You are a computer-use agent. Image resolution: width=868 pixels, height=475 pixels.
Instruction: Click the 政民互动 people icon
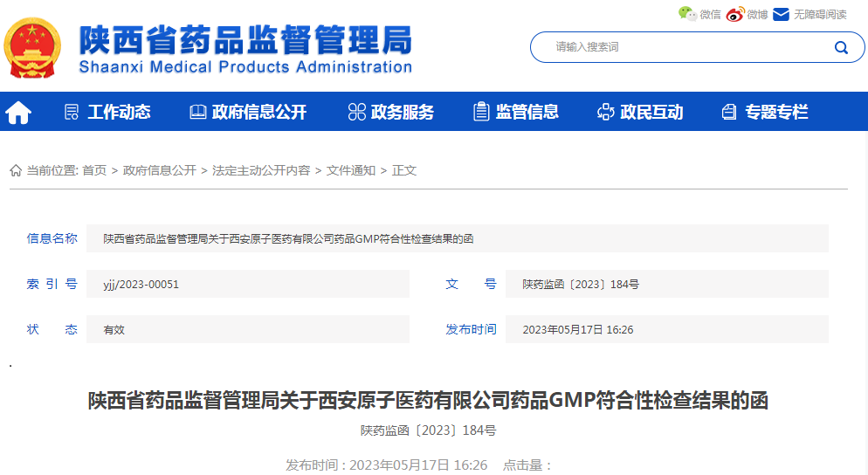click(x=606, y=112)
